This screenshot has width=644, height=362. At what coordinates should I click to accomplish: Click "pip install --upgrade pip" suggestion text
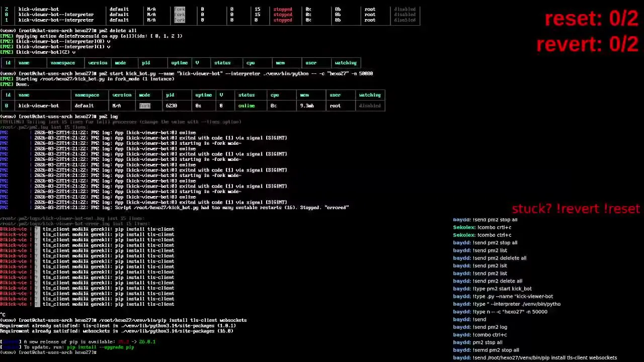coord(100,347)
